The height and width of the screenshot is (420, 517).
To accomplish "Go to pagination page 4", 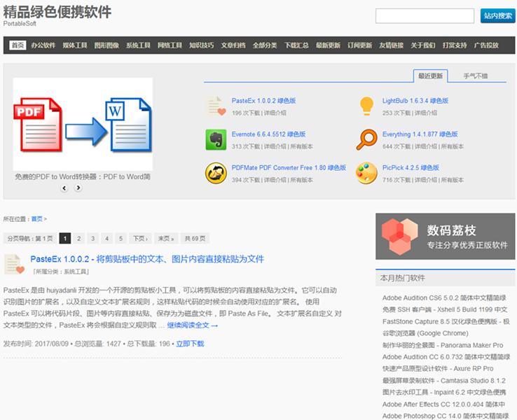I will point(106,239).
